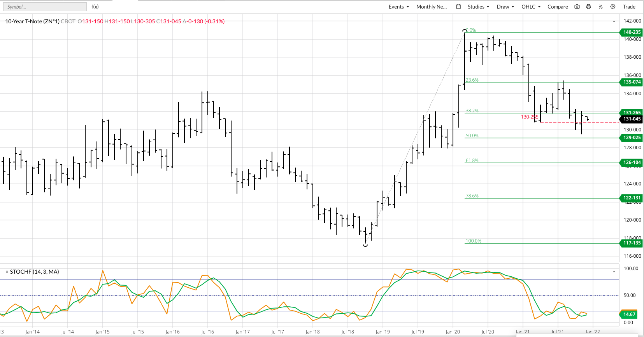Screen dimensions: 644x337
Task: Open the Monthly Nearest interval menu
Action: click(x=431, y=7)
